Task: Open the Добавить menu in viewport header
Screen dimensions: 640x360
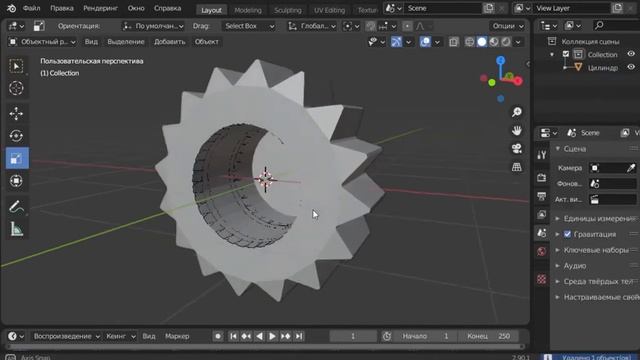Action: tap(170, 42)
